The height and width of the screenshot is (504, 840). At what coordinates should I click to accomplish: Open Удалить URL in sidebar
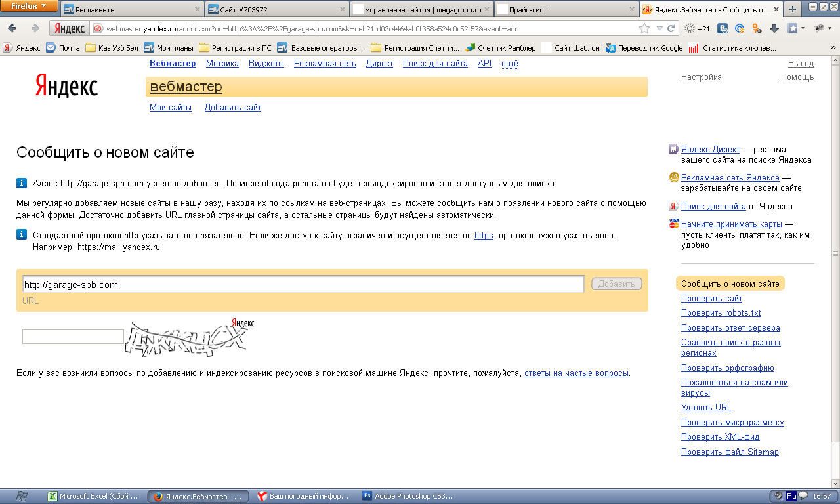[x=706, y=407]
